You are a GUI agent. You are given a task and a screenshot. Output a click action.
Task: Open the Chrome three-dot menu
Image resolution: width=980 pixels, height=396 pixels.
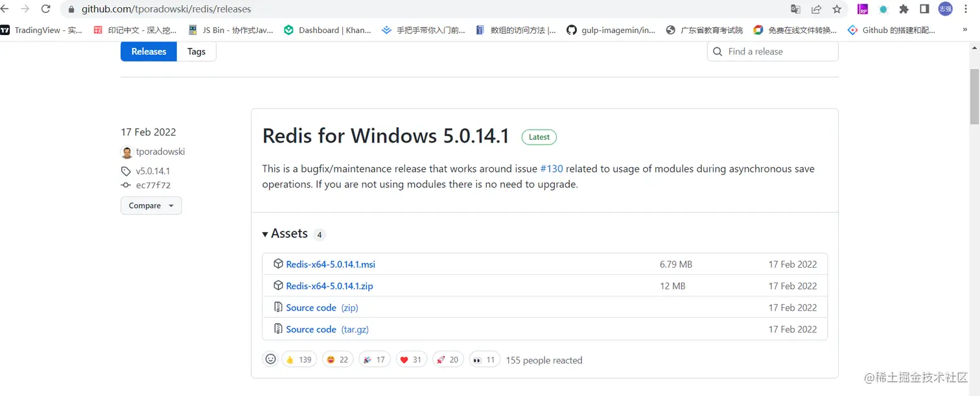click(x=966, y=9)
